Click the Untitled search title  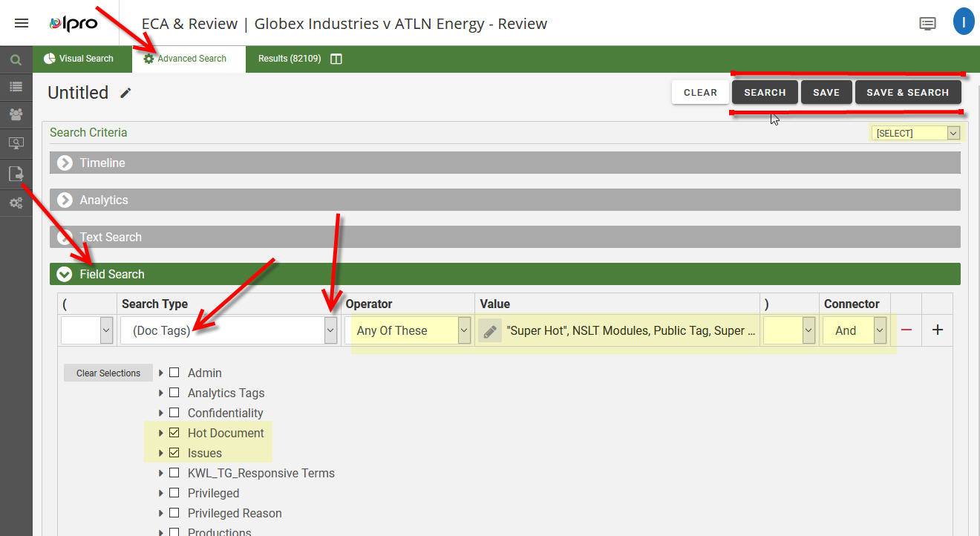pyautogui.click(x=78, y=93)
